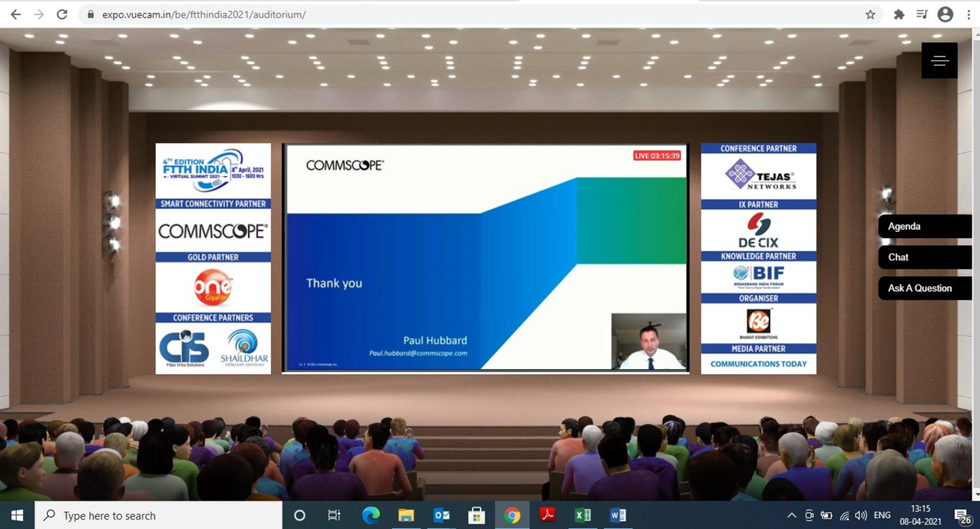Screen dimensions: 980x529
Task: Reload the auditorium page
Action: point(62,14)
